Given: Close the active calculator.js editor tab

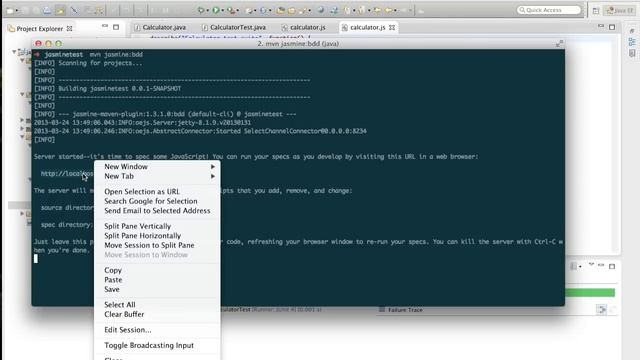Looking at the screenshot, I should 392,27.
